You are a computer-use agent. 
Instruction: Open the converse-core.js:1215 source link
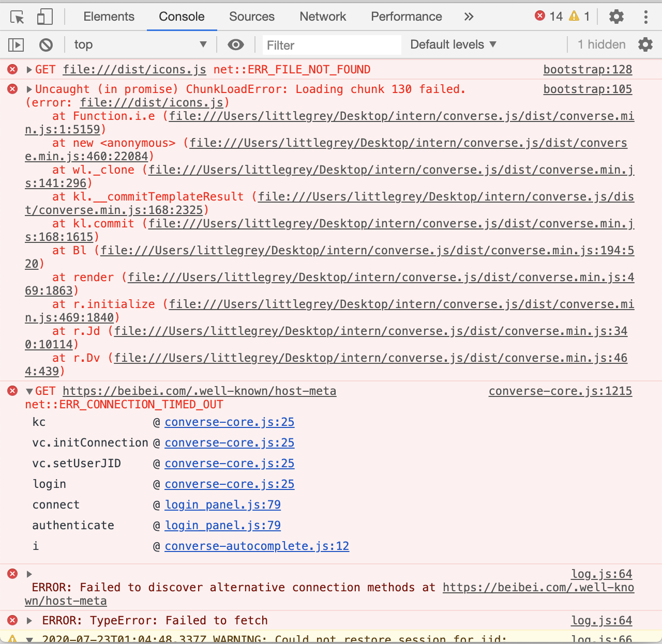click(x=560, y=391)
